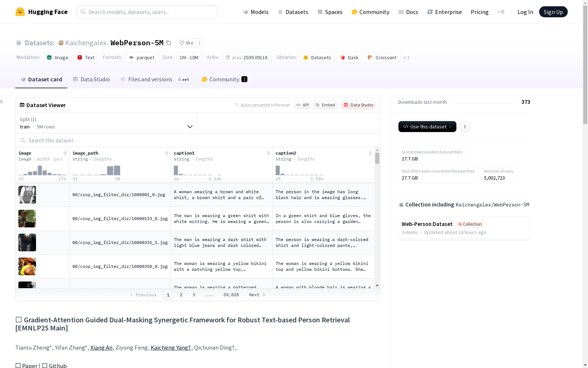Screen dimensions: 588x368
Task: Switch to the Dataset card tab
Action: pos(41,79)
